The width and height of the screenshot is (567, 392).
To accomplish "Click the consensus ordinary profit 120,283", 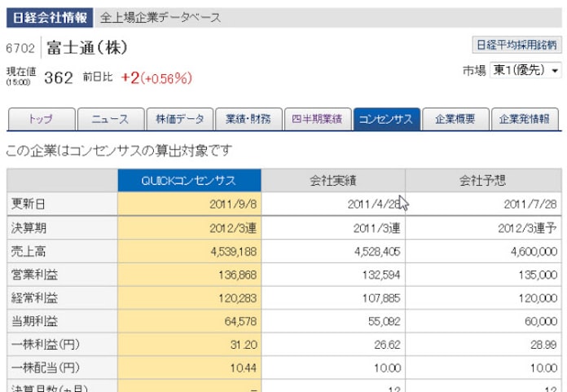I will [238, 298].
